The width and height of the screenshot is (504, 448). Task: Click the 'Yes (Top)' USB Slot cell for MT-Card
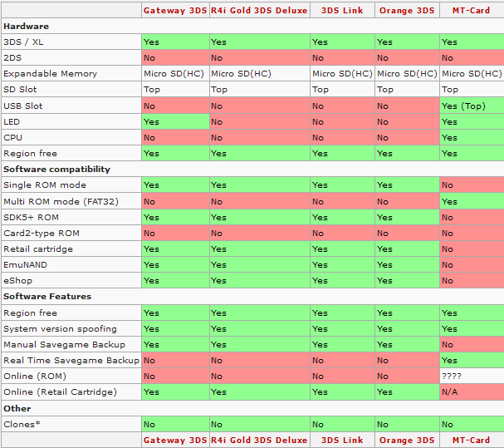coord(472,106)
